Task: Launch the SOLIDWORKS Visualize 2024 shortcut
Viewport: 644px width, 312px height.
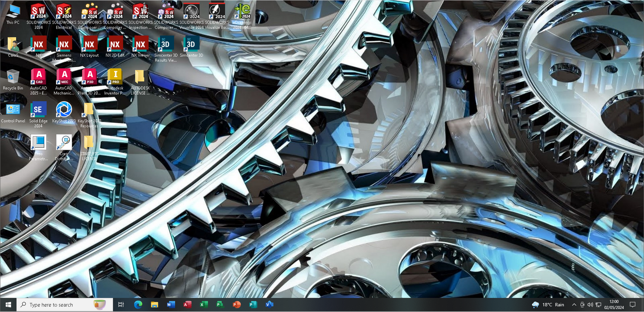Action: point(192,16)
